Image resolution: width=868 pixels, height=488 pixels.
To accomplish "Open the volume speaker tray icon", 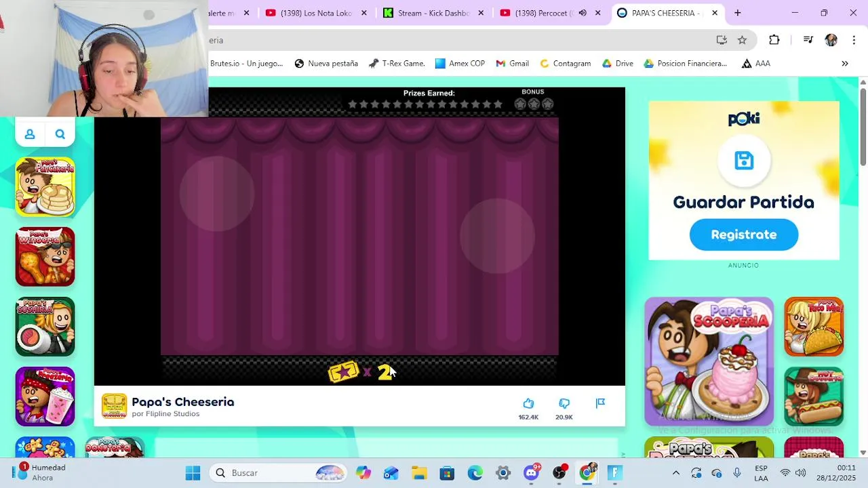I will click(801, 473).
